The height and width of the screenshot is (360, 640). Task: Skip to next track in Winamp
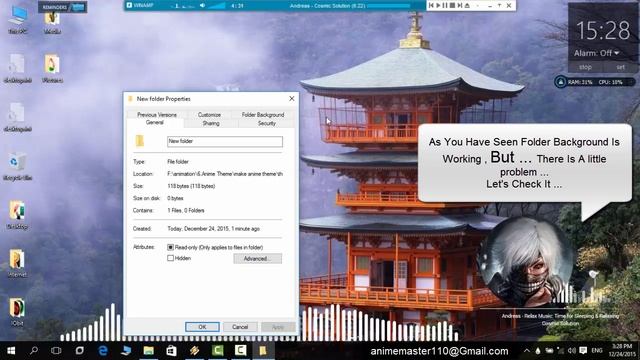(460, 5)
